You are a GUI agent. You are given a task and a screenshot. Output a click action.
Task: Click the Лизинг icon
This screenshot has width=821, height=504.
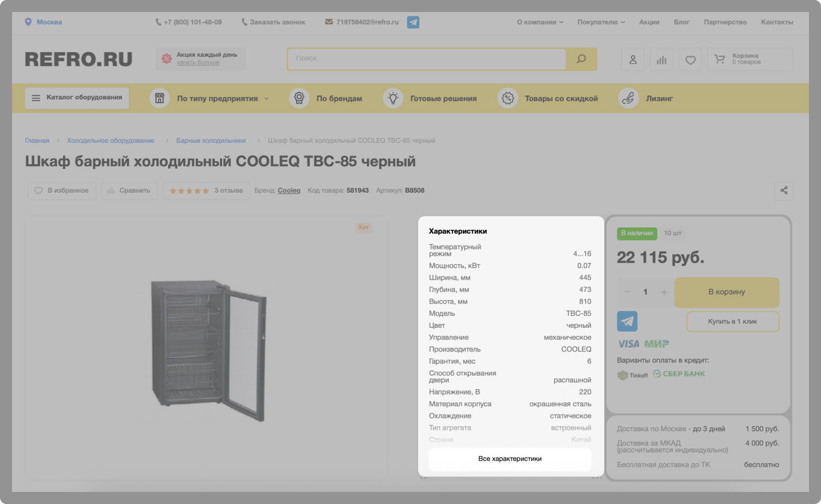[628, 99]
